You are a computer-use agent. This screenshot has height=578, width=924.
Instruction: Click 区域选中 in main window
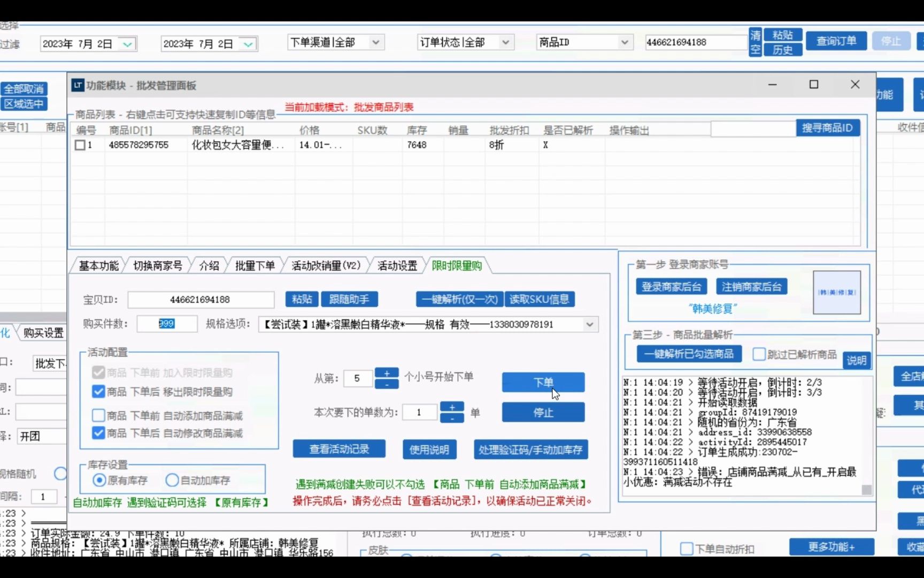(x=24, y=103)
